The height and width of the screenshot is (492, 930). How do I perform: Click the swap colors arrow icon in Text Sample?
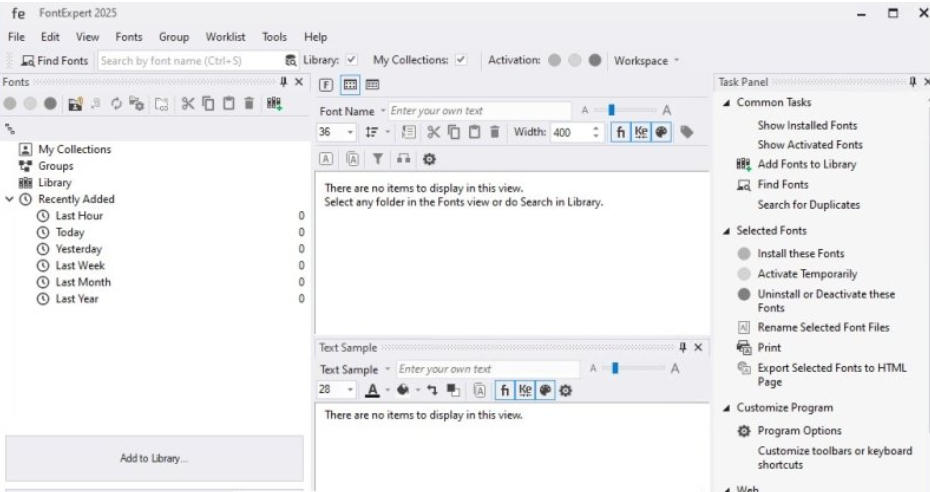(432, 390)
